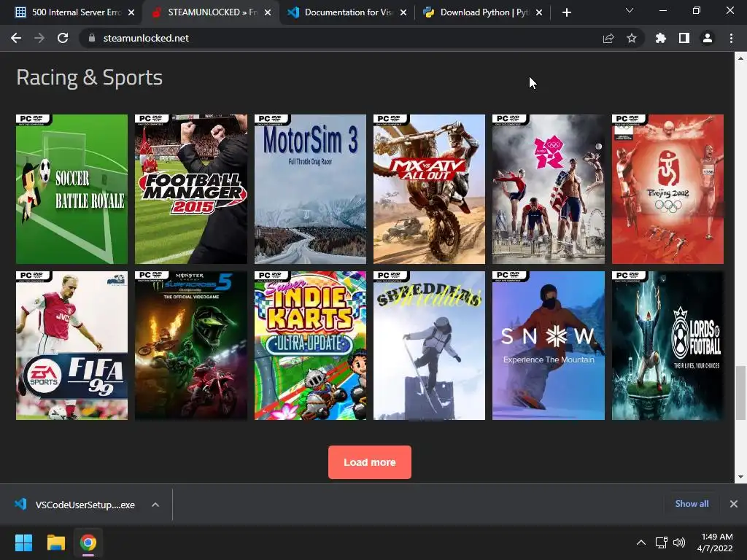
Task: Open the clock showing 1:49 AM
Action: [715, 542]
